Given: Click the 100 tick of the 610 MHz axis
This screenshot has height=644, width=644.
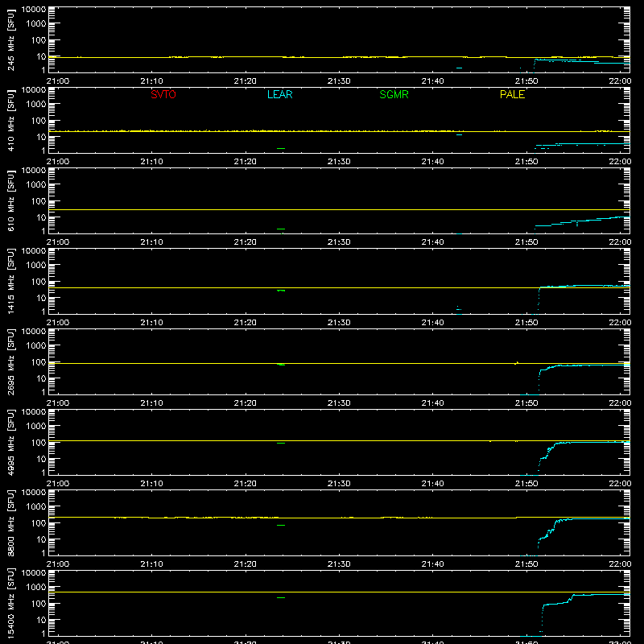Looking at the screenshot, I should click(x=39, y=201).
